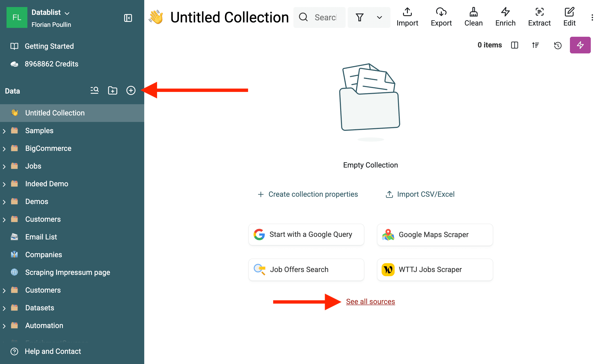Expand the BigCommerce folder
The height and width of the screenshot is (364, 596).
(4, 149)
